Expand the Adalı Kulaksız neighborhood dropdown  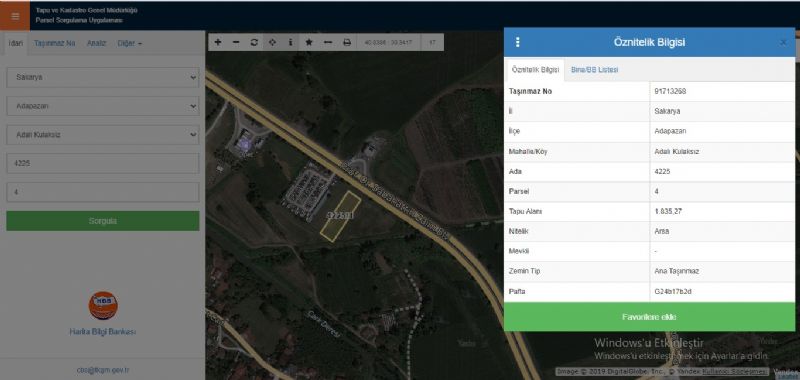(x=103, y=135)
